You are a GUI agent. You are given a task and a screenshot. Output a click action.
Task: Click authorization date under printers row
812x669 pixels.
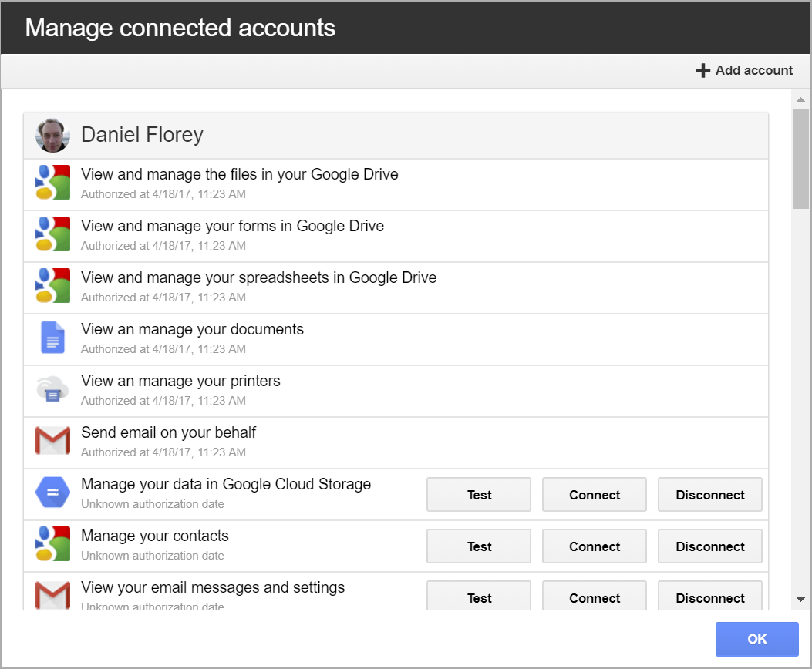(163, 401)
